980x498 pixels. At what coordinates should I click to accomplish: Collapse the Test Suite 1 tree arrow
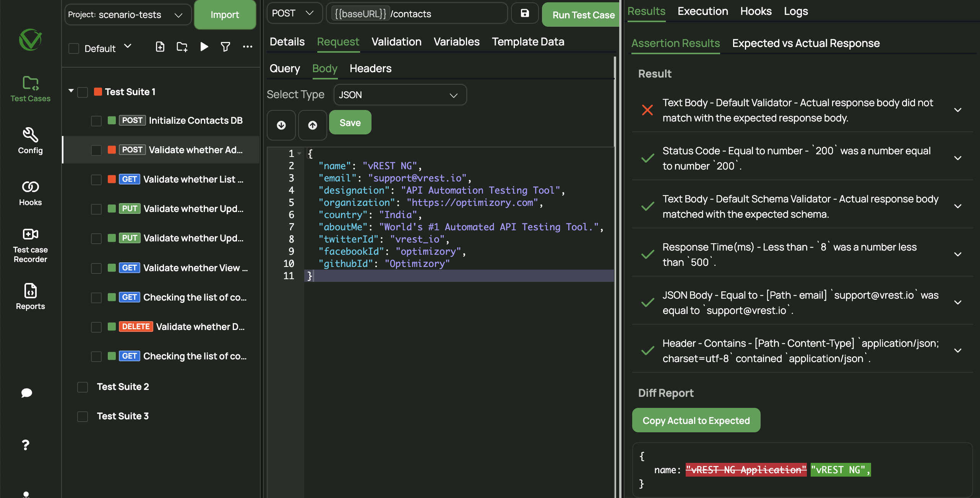71,91
